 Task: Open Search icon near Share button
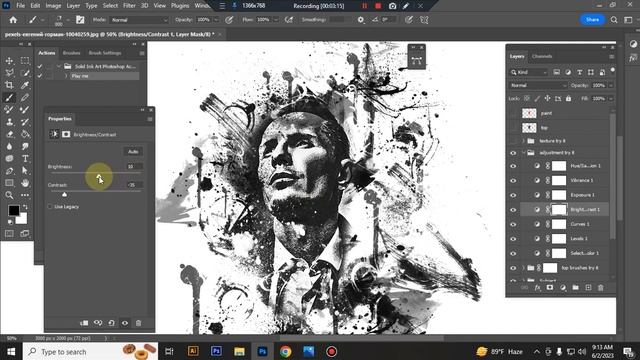click(x=614, y=20)
